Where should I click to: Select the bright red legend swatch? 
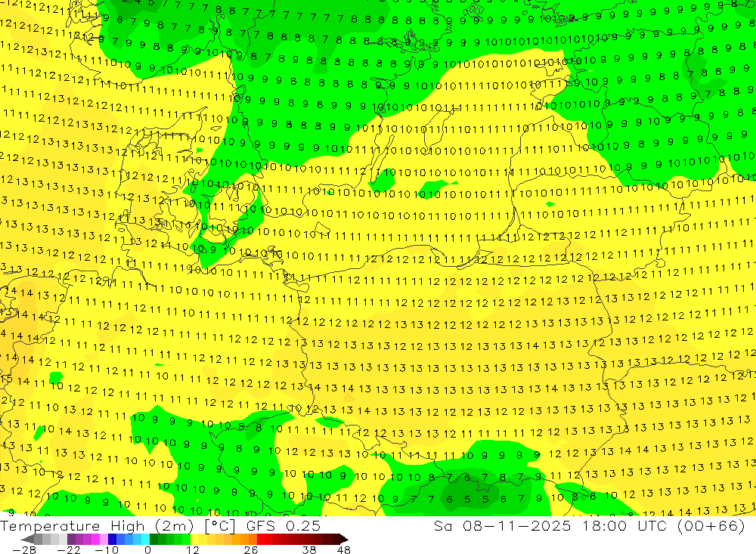tap(261, 539)
